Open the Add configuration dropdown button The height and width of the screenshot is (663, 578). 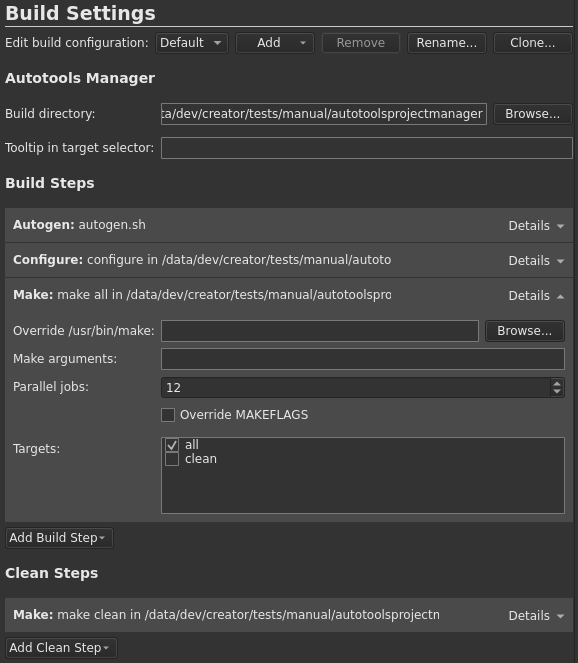[275, 43]
